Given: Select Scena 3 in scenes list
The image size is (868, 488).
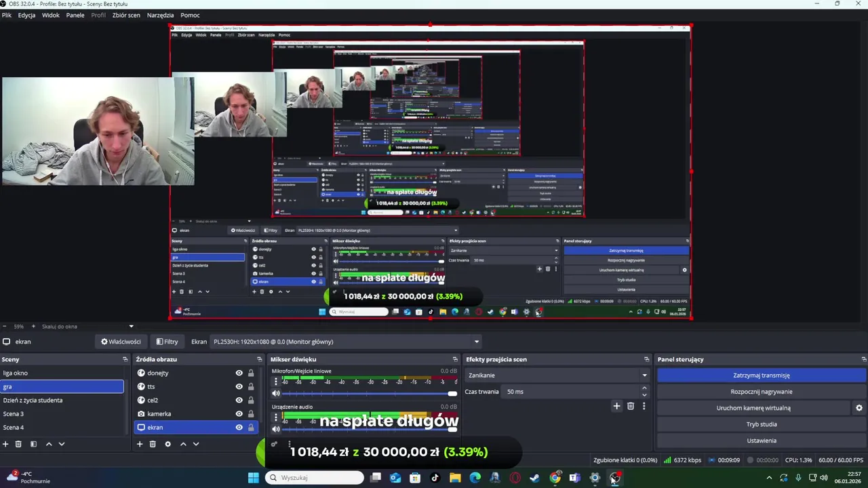Looking at the screenshot, I should pos(62,413).
